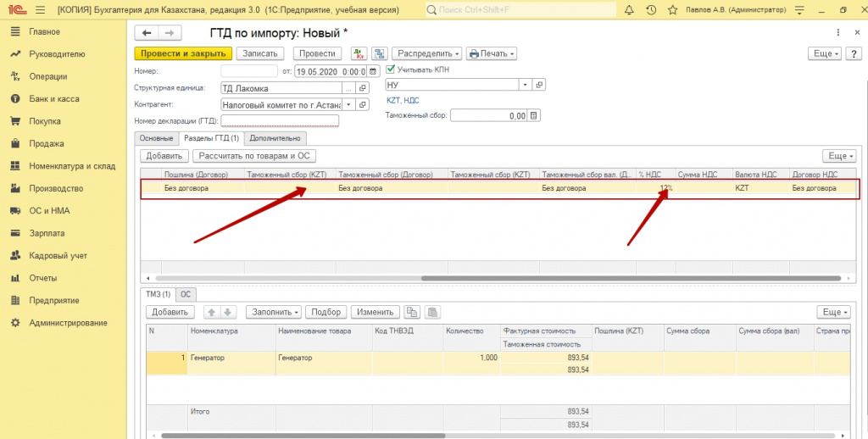Click Провести button

pyautogui.click(x=317, y=53)
